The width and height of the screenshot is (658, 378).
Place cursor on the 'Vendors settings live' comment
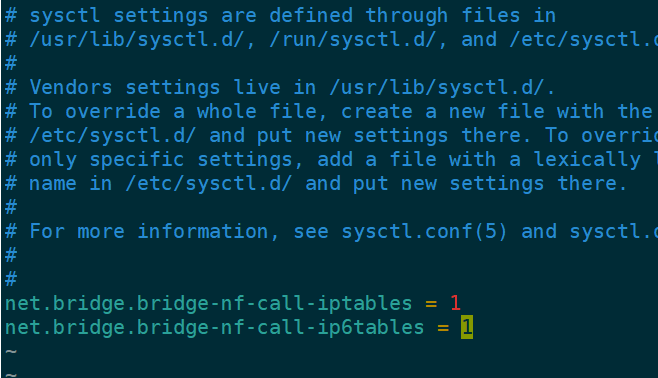[280, 88]
